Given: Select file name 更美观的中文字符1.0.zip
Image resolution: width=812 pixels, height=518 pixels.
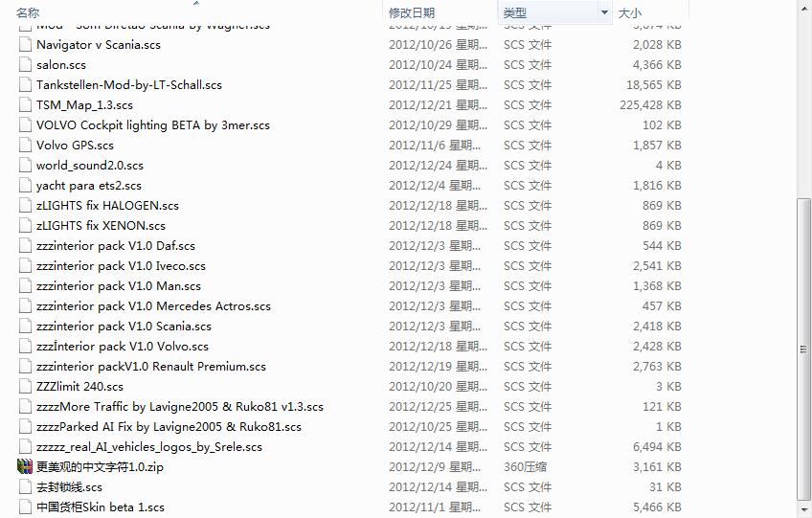Looking at the screenshot, I should [100, 466].
